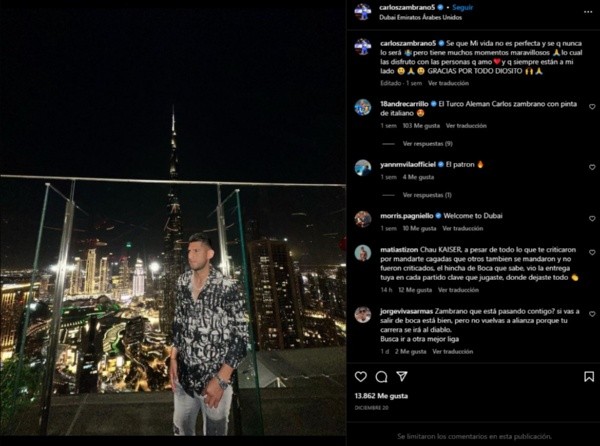Share the post via the paper-plane icon
The image size is (600, 446).
pos(402,376)
